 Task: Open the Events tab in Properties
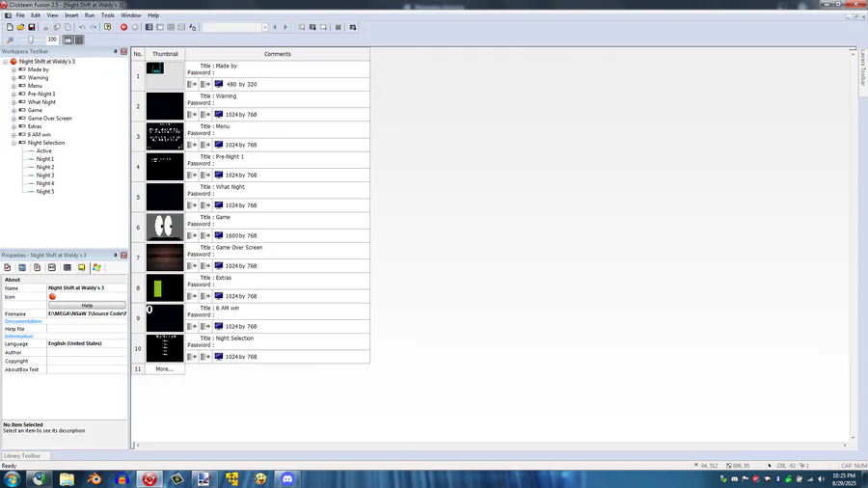[67, 268]
